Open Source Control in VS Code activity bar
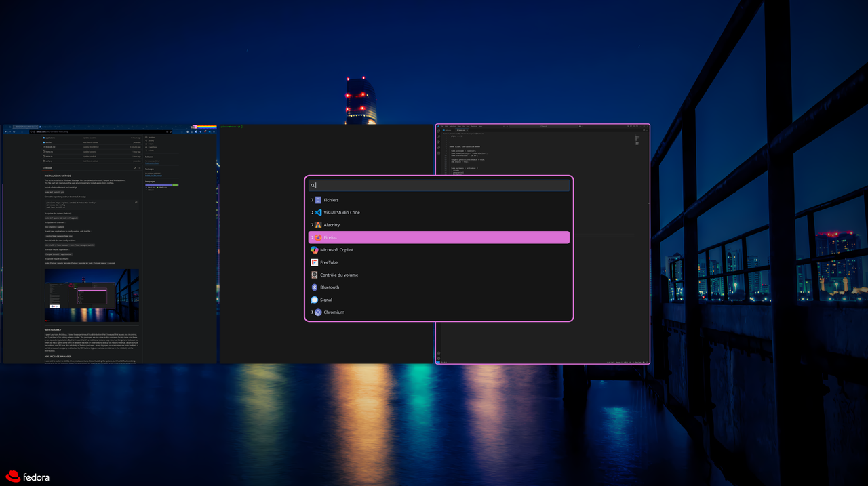This screenshot has width=868, height=486. click(439, 142)
